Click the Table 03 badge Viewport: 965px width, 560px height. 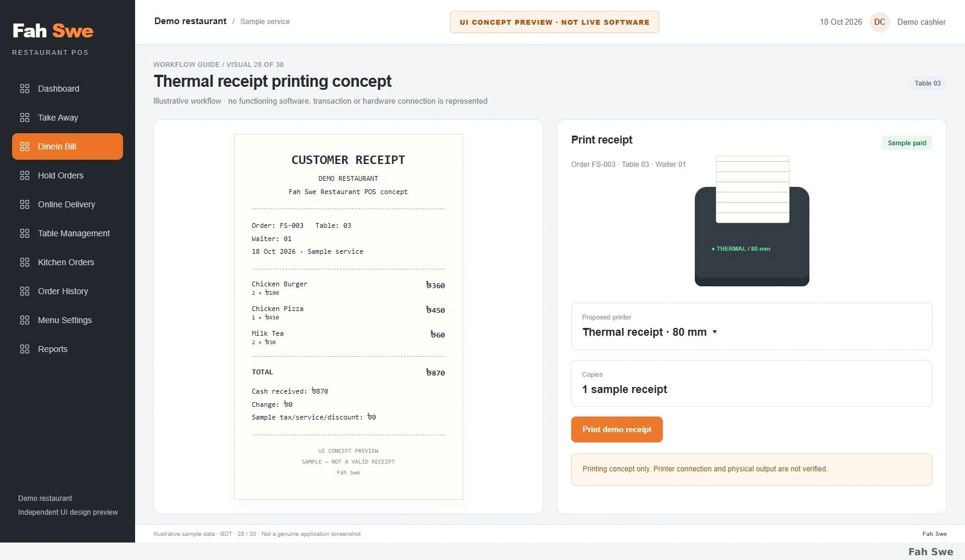[928, 83]
